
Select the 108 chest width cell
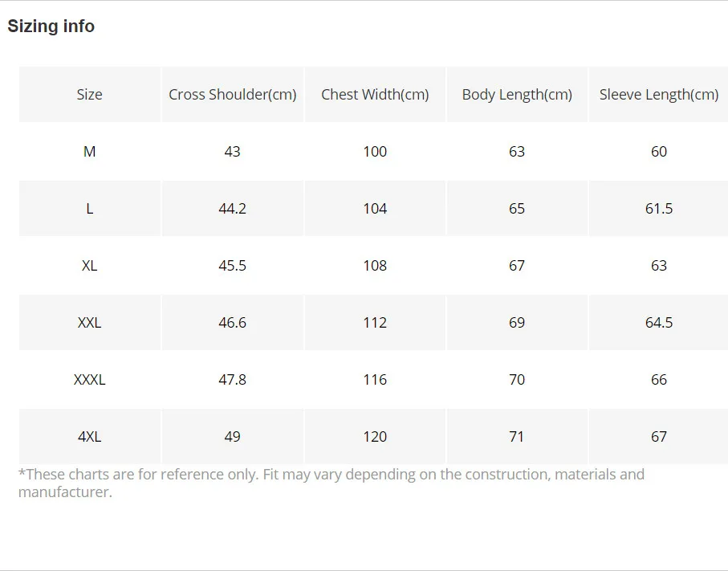pos(375,266)
